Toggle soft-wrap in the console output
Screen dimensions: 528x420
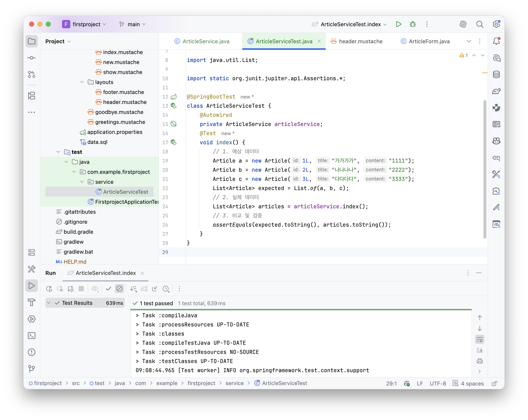pyautogui.click(x=480, y=339)
